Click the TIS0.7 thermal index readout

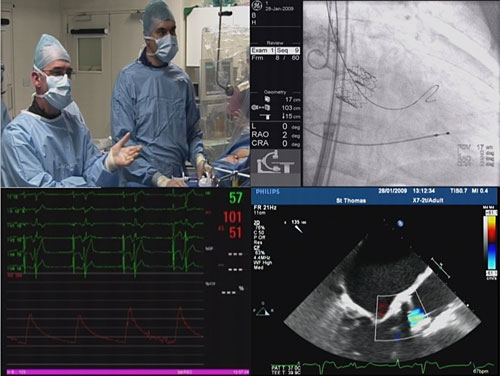click(x=459, y=191)
